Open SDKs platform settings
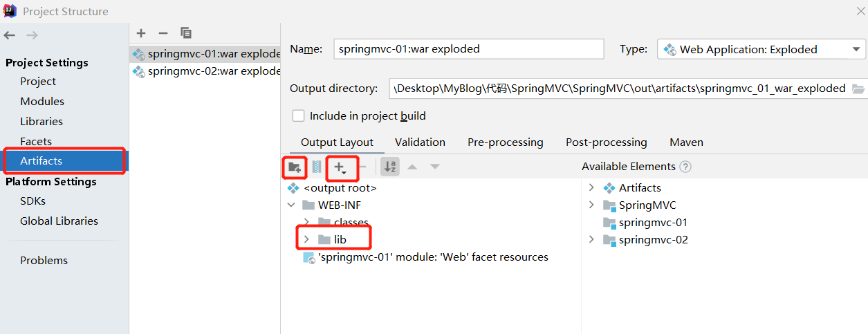Screen dimensions: 868x334 33,201
